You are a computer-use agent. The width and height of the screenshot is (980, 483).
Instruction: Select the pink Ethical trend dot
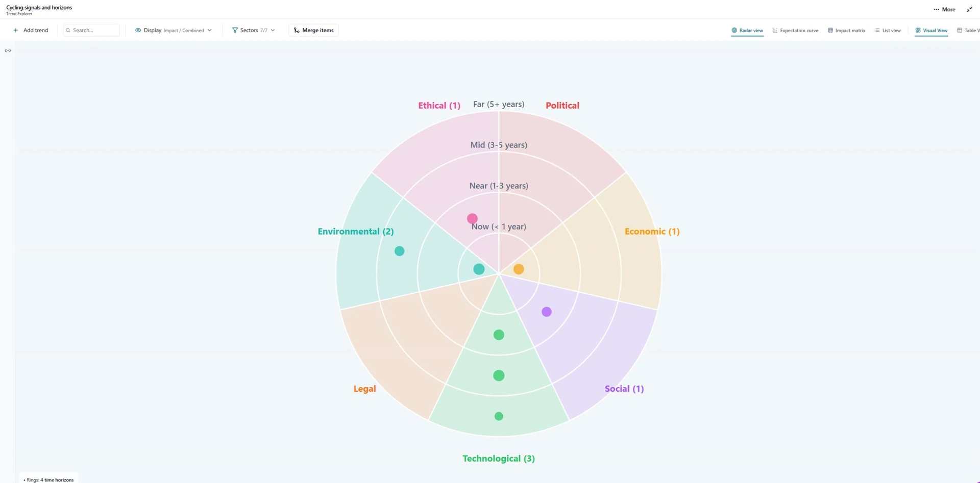coord(472,219)
